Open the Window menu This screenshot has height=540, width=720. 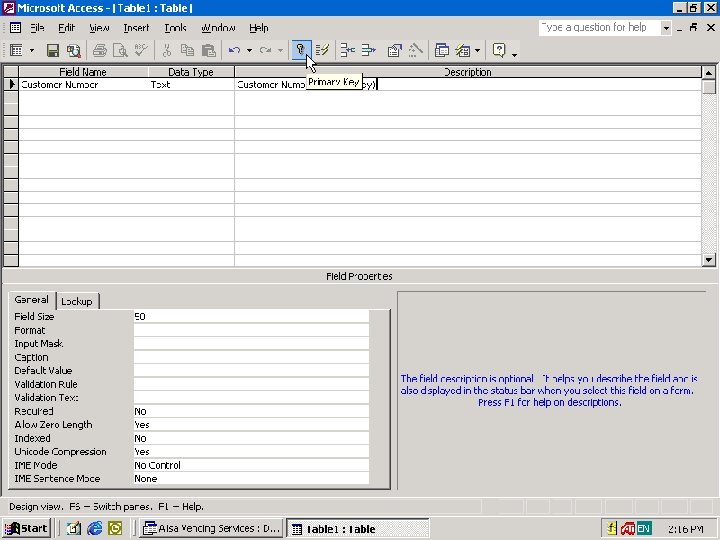218,28
